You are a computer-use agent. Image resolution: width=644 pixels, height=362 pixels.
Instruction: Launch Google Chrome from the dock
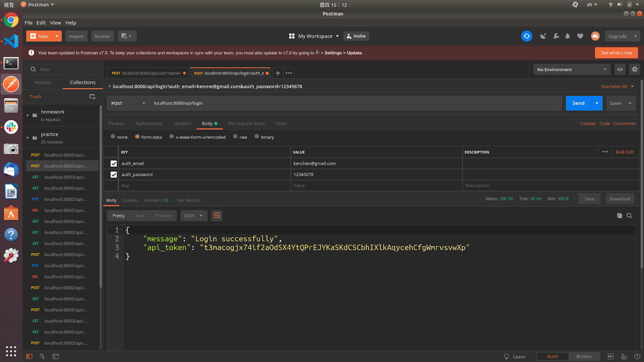[x=11, y=20]
